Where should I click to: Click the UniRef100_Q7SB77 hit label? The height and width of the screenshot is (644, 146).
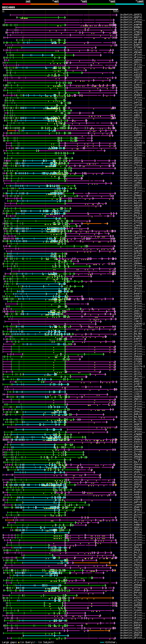(131, 384)
